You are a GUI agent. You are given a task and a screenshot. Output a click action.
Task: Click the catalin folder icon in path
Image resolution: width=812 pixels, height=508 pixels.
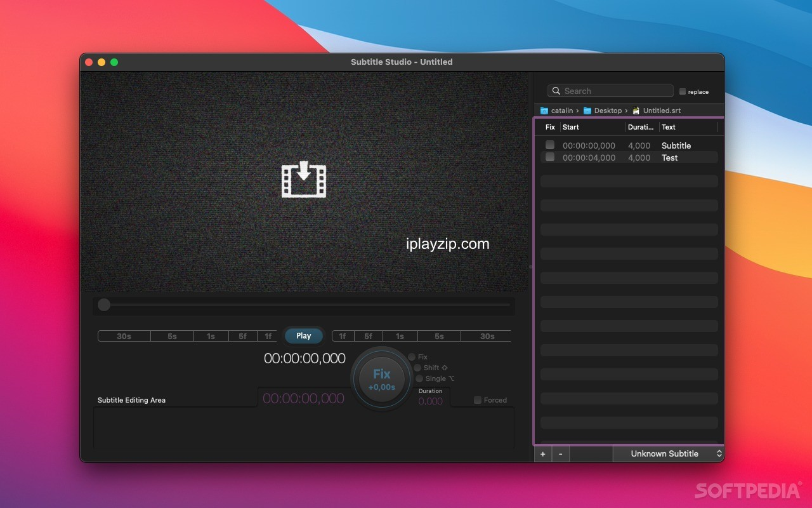tap(544, 110)
